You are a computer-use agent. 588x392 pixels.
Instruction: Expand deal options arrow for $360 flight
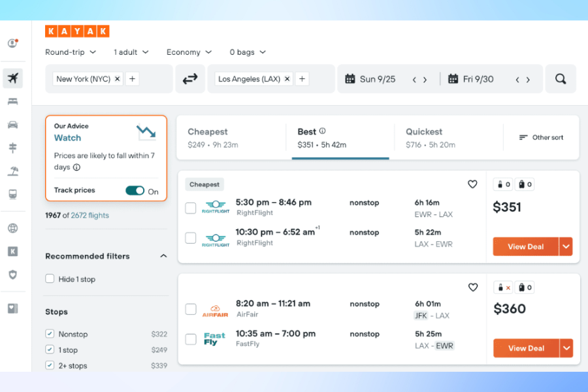(x=566, y=348)
